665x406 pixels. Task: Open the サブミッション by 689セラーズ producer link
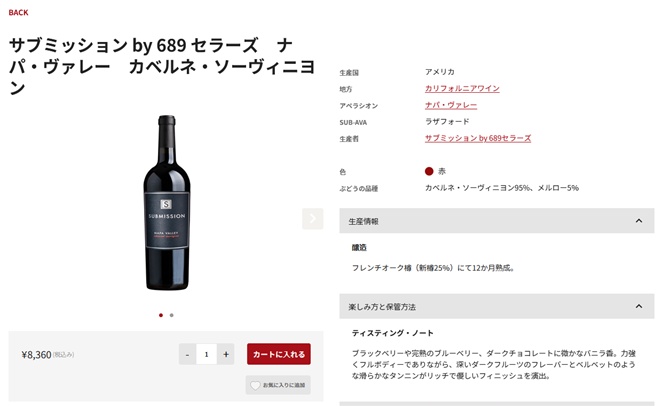click(478, 138)
